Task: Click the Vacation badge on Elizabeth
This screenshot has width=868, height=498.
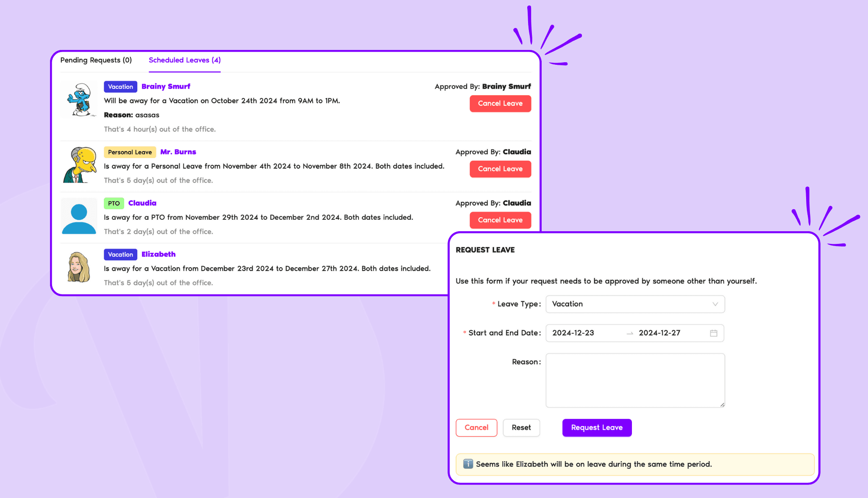Action: pos(119,255)
